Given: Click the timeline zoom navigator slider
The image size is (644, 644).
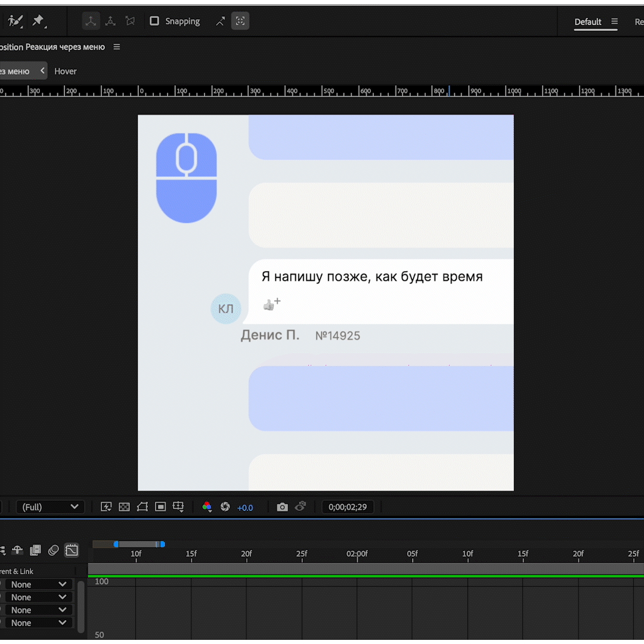Looking at the screenshot, I should (137, 544).
